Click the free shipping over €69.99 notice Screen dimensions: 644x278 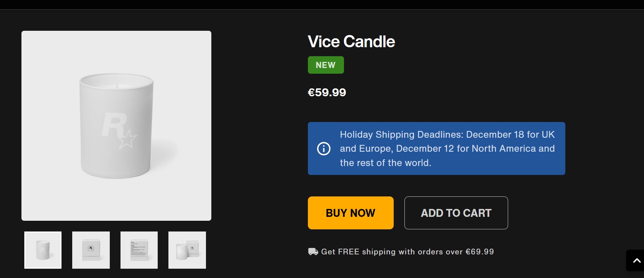click(x=407, y=252)
